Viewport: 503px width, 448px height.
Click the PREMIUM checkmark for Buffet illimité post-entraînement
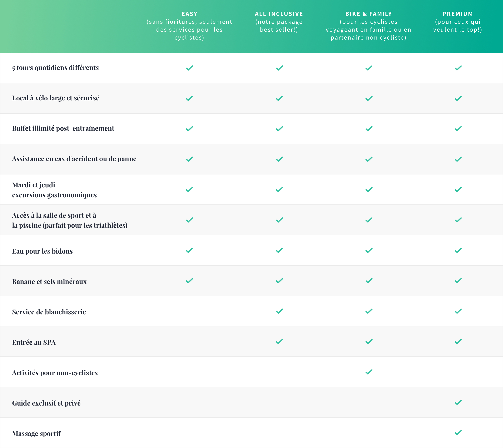pyautogui.click(x=458, y=129)
